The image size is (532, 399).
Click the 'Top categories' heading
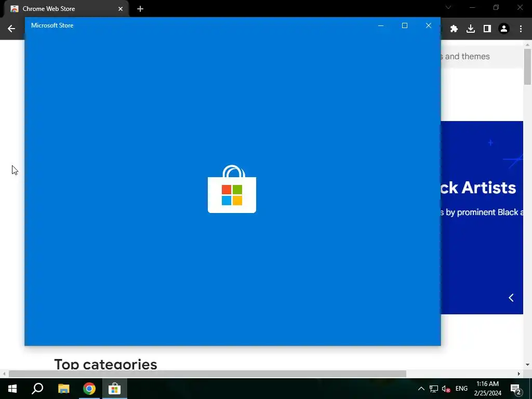pos(105,364)
